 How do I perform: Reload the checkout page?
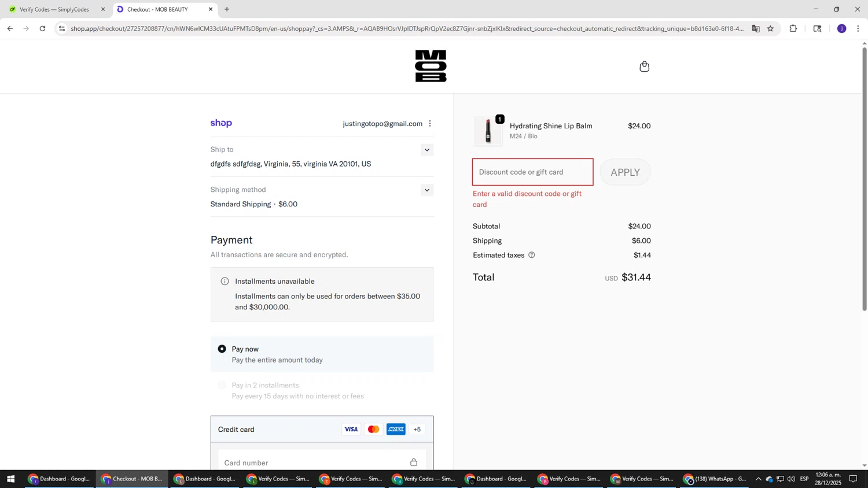[42, 28]
